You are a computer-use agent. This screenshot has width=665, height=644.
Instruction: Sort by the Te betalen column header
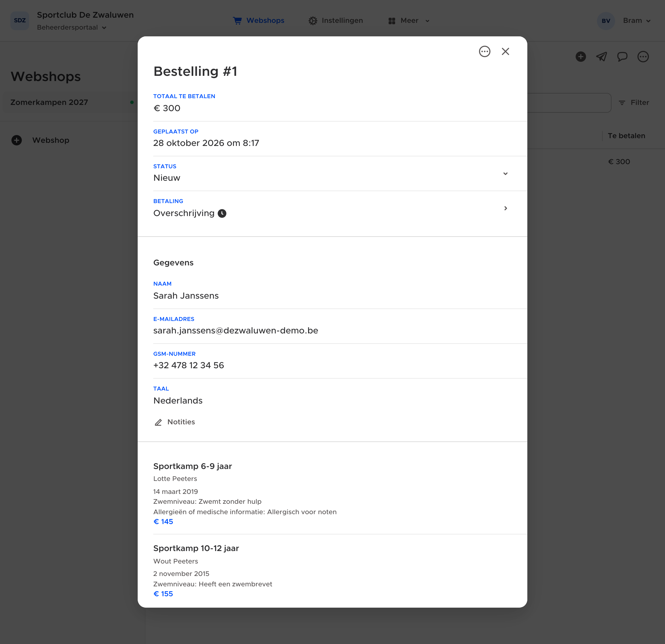tap(626, 136)
